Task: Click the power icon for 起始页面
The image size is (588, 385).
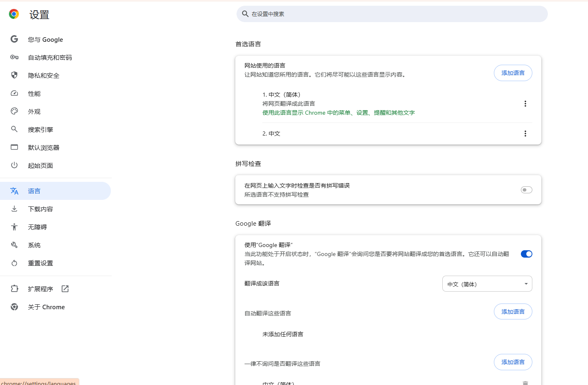Action: click(x=14, y=165)
